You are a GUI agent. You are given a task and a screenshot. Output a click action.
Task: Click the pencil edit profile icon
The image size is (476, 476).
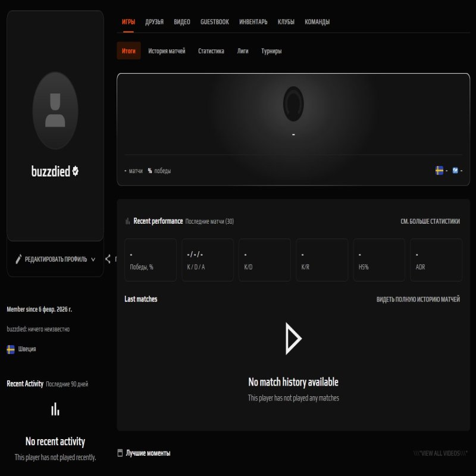click(x=20, y=258)
